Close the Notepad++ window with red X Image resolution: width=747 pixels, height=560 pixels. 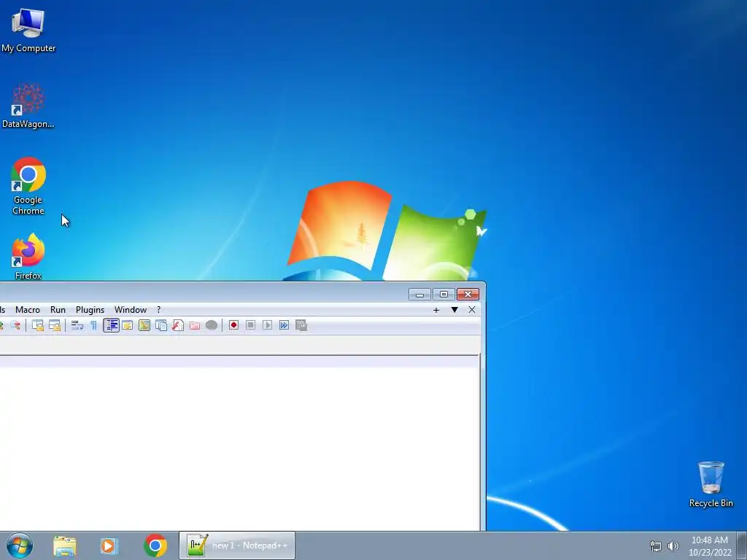point(468,295)
